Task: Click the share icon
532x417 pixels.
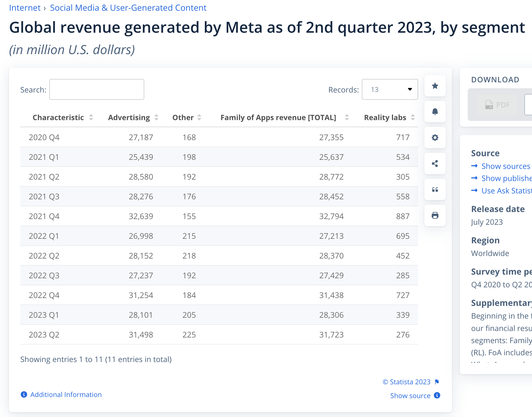Action: tap(435, 164)
